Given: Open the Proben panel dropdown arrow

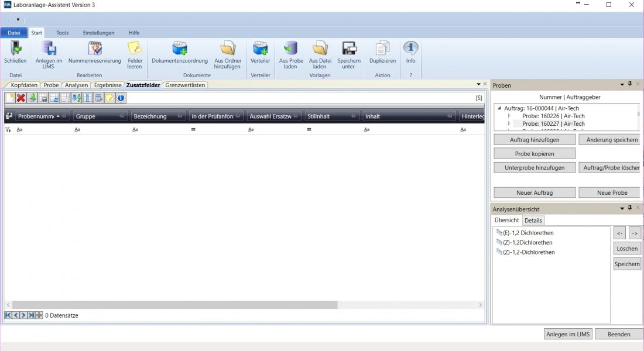Looking at the screenshot, I should tap(622, 85).
